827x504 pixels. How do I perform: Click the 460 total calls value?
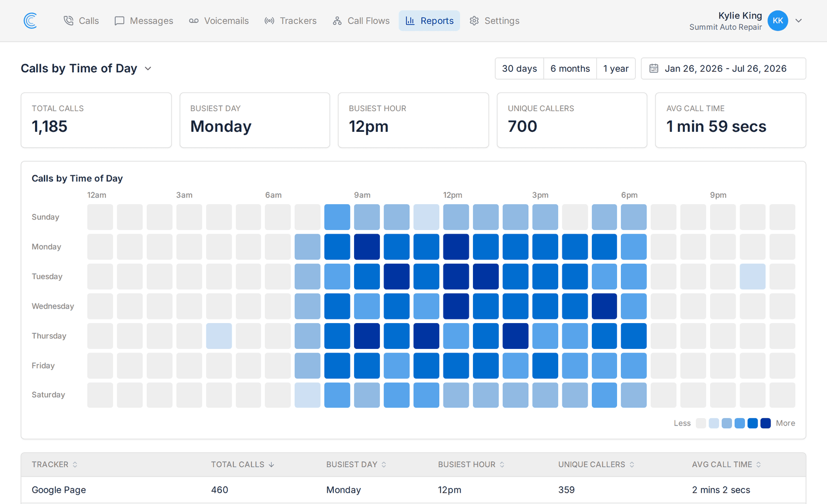(220, 490)
